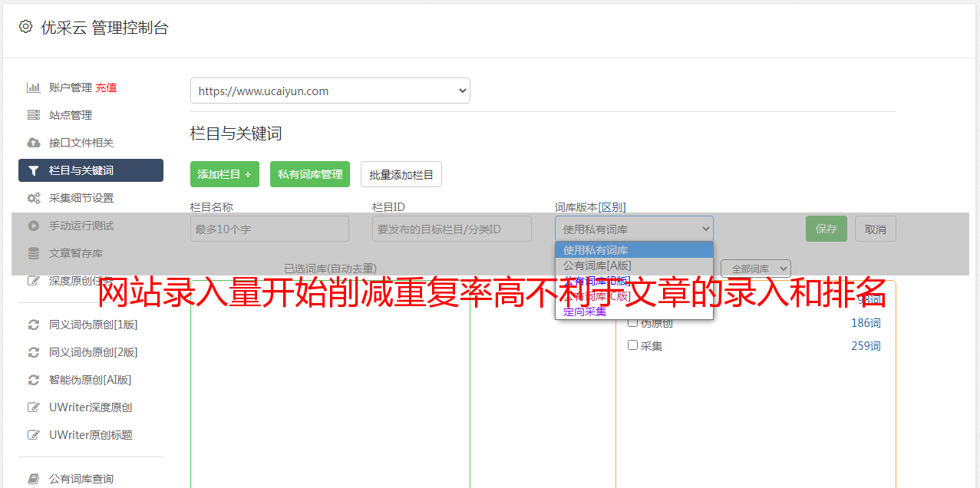
Task: Open 账户管理 in the sidebar
Action: click(71, 87)
